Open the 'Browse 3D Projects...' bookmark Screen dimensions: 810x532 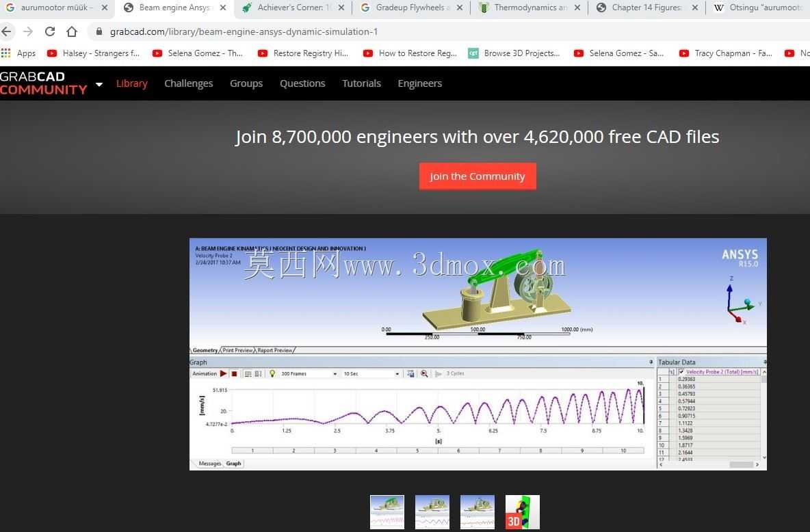coord(514,53)
